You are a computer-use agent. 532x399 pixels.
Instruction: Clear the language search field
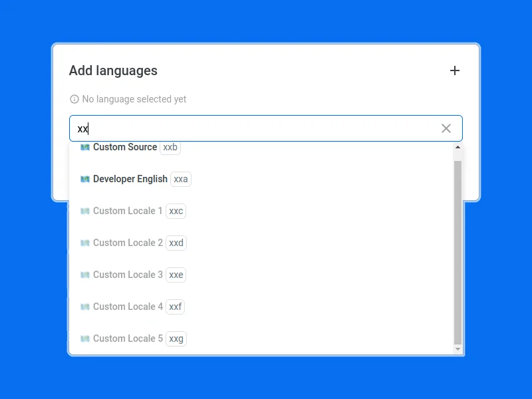click(x=446, y=128)
